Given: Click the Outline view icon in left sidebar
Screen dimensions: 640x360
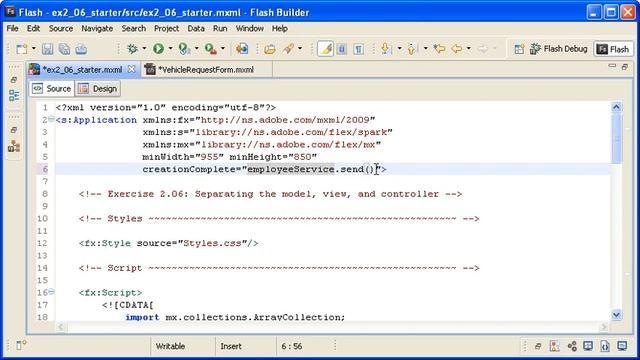Looking at the screenshot, I should click(x=13, y=96).
